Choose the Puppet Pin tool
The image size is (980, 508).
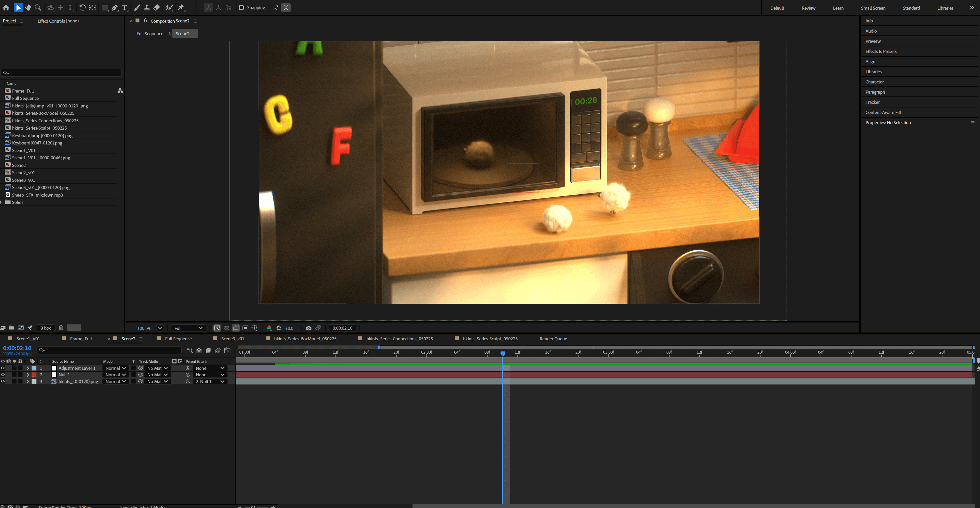tap(181, 8)
